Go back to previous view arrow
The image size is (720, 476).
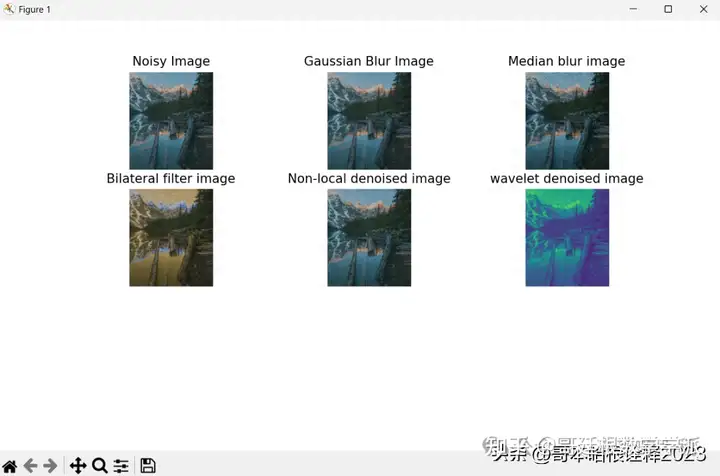pos(30,466)
